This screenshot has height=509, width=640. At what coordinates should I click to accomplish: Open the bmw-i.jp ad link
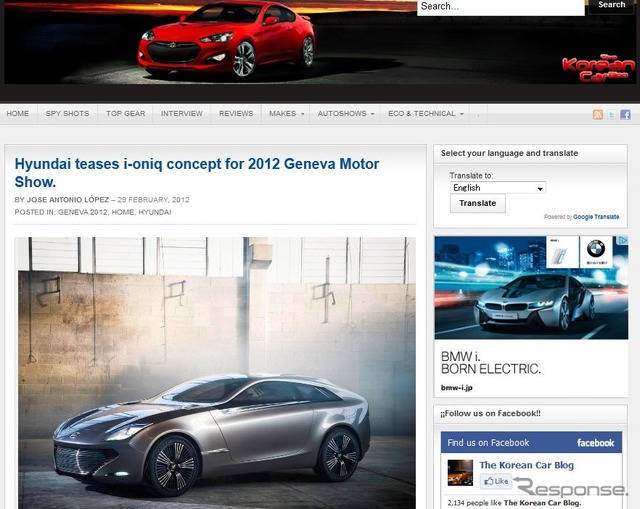click(456, 388)
